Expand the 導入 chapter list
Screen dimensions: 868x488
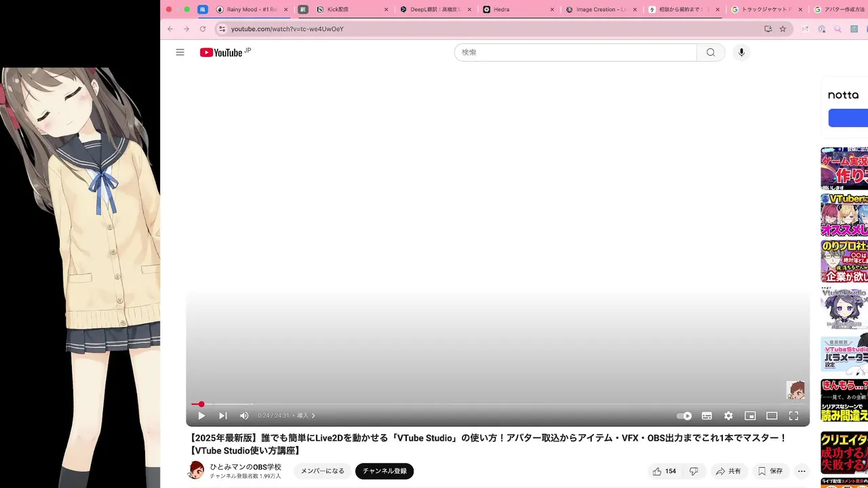click(x=306, y=415)
